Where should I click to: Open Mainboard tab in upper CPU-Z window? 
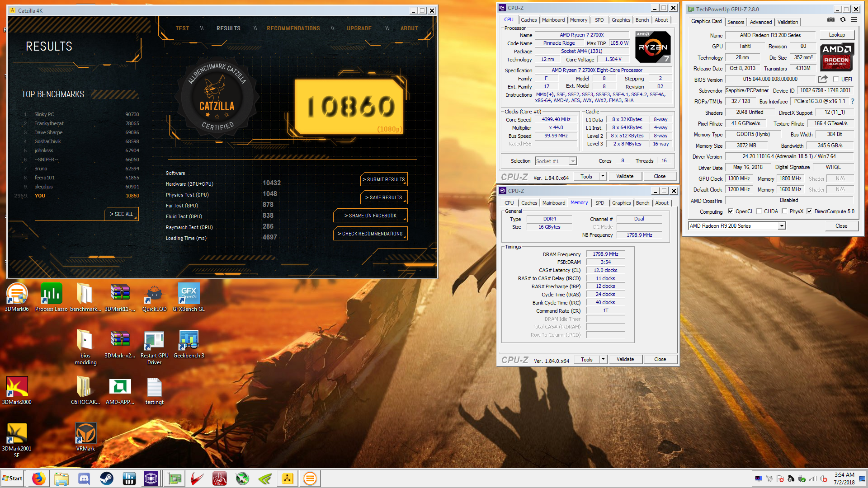click(553, 20)
